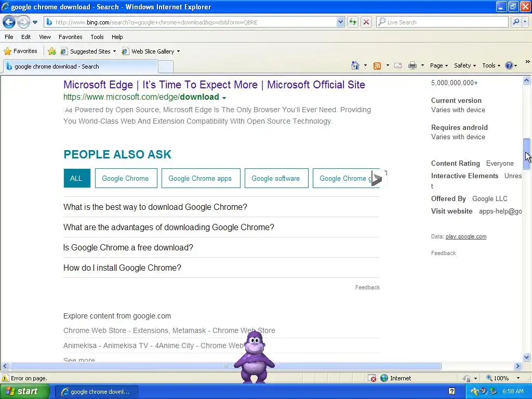Open a new blank tab
This screenshot has width=532, height=399.
pyautogui.click(x=166, y=66)
